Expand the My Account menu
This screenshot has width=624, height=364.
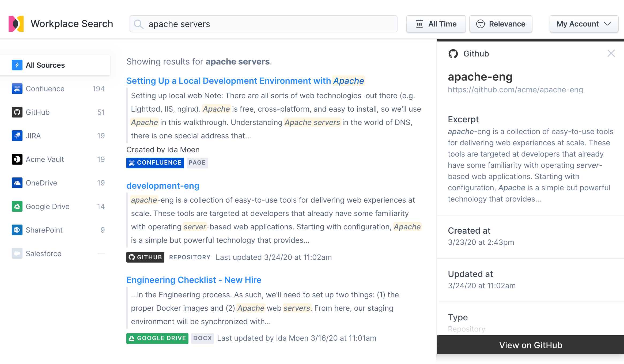pyautogui.click(x=584, y=24)
